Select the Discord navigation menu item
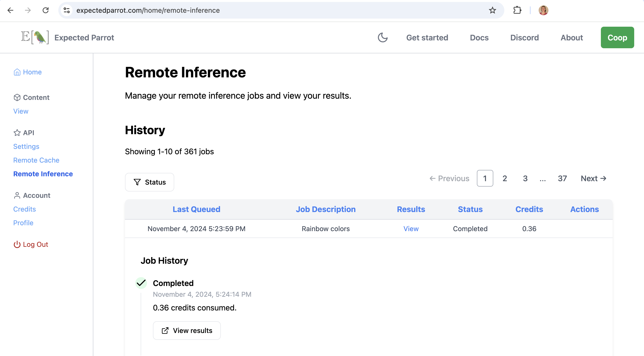The width and height of the screenshot is (644, 356). [x=525, y=37]
